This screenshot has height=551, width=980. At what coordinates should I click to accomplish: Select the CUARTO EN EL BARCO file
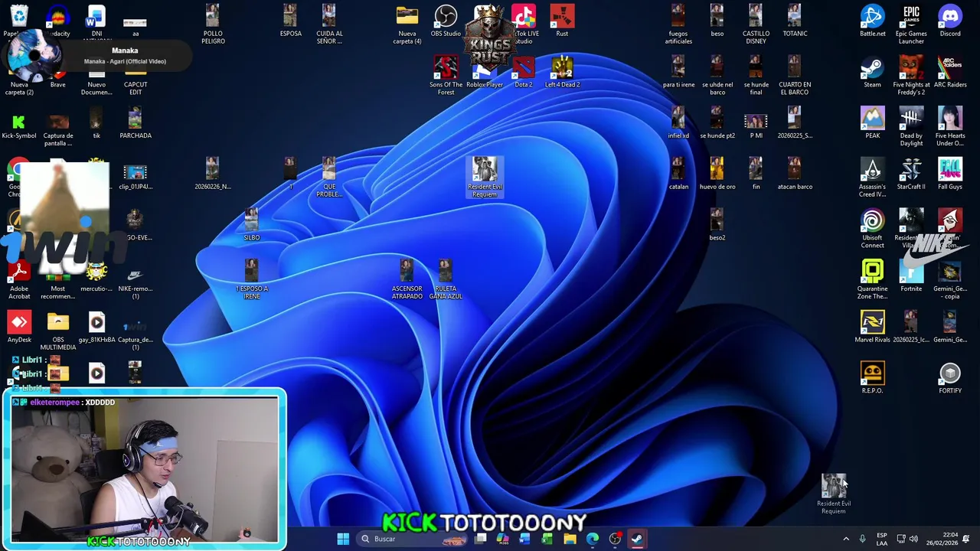795,76
